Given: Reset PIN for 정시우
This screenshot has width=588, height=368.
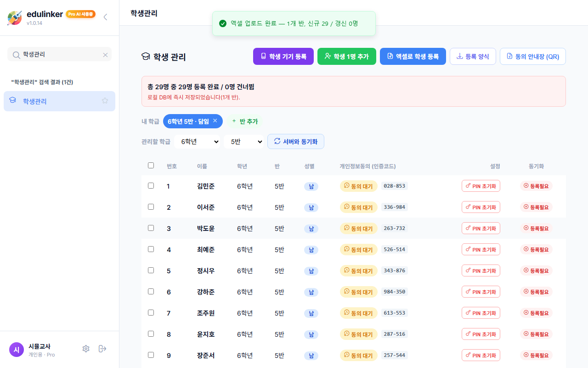Looking at the screenshot, I should tap(481, 270).
